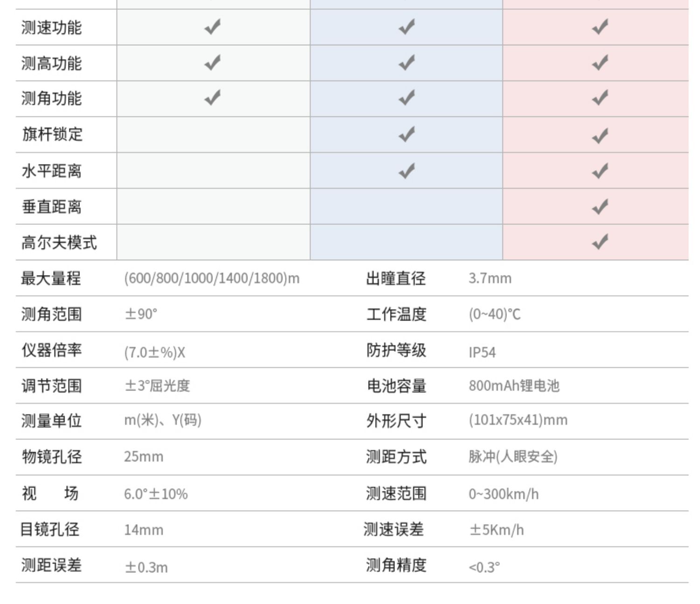Image resolution: width=700 pixels, height=604 pixels.
Task: Select the 高尔夫模式 row label
Action: 59,243
